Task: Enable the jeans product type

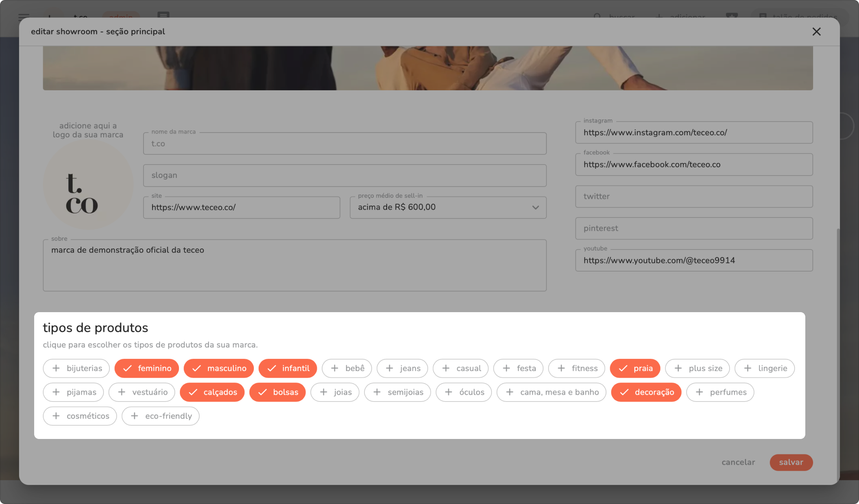Action: 402,368
